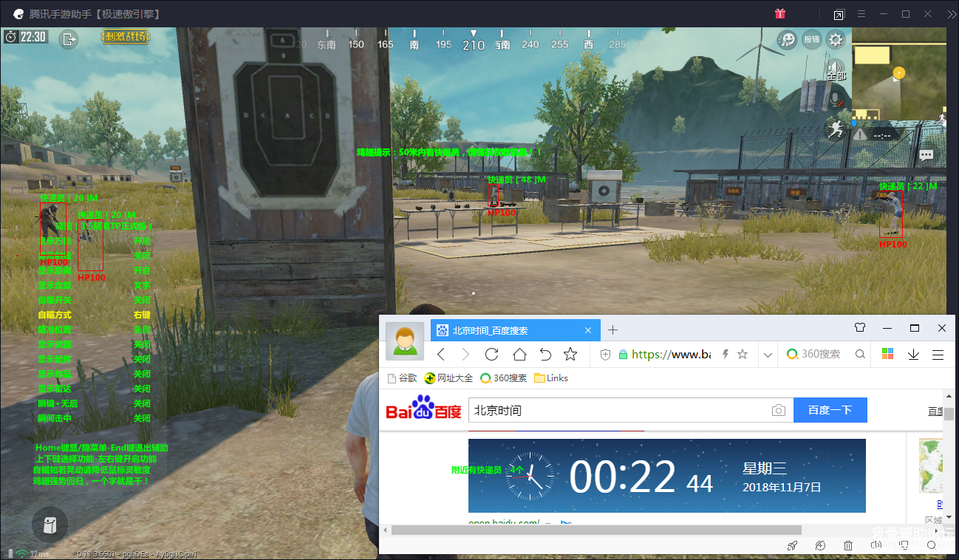
Task: Open a new browser tab
Action: pyautogui.click(x=612, y=329)
